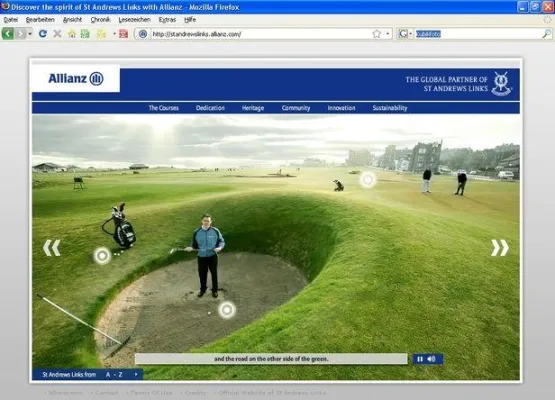This screenshot has height=400, width=555.
Task: Open the address bar history dropdown
Action: pos(388,34)
